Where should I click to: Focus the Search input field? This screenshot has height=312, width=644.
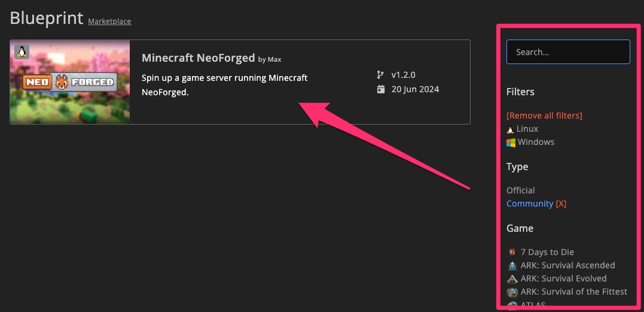pyautogui.click(x=568, y=52)
